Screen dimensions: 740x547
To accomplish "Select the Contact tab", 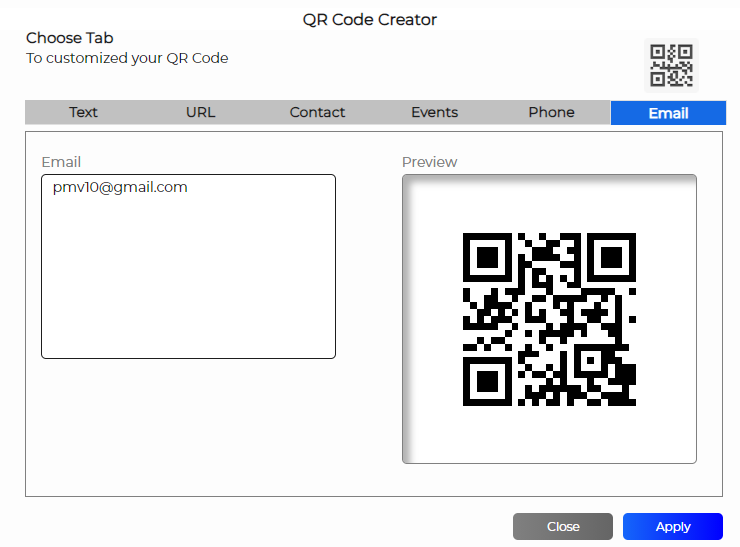I will click(318, 112).
